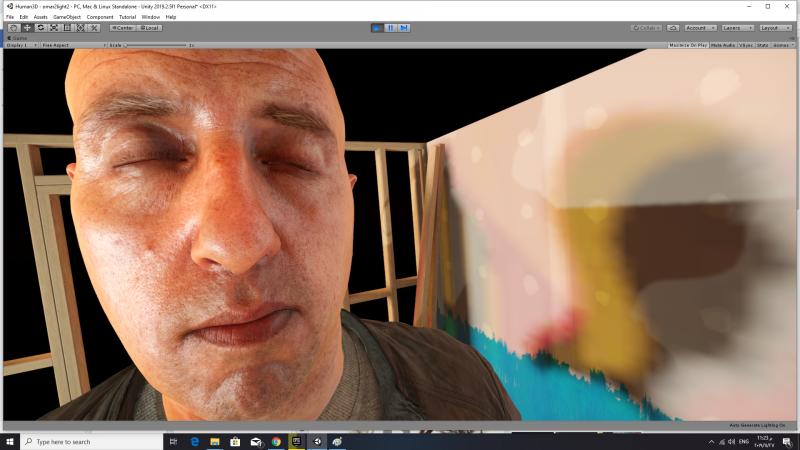Open Google Chrome from taskbar
The width and height of the screenshot is (800, 450).
(276, 441)
